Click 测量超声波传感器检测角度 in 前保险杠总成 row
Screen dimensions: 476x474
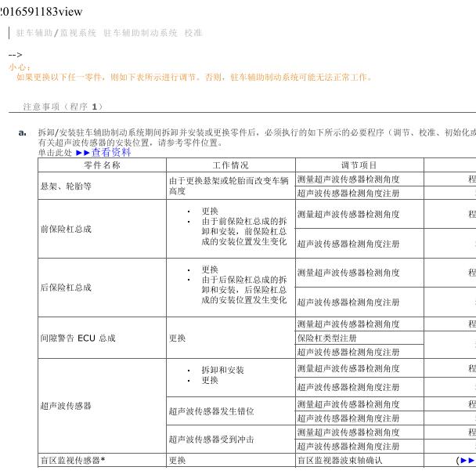tap(348, 214)
